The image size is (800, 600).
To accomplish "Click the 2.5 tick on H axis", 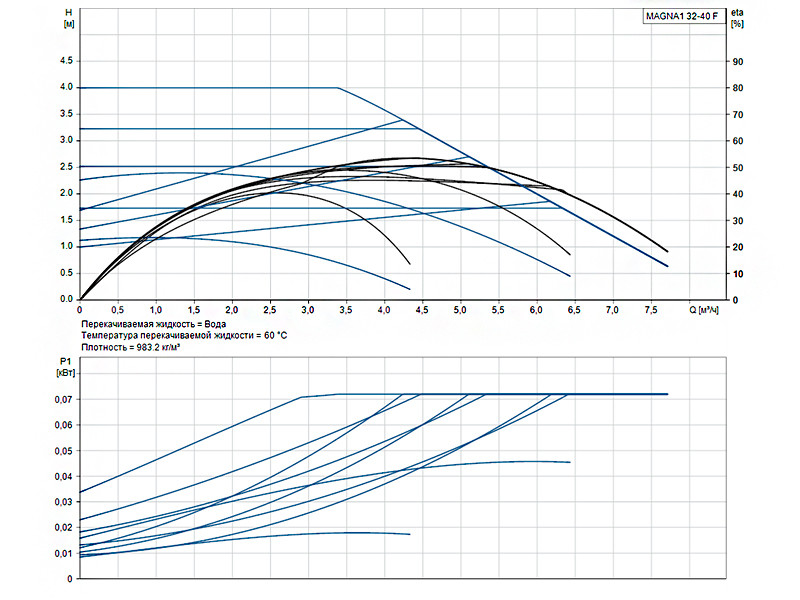I will click(66, 167).
